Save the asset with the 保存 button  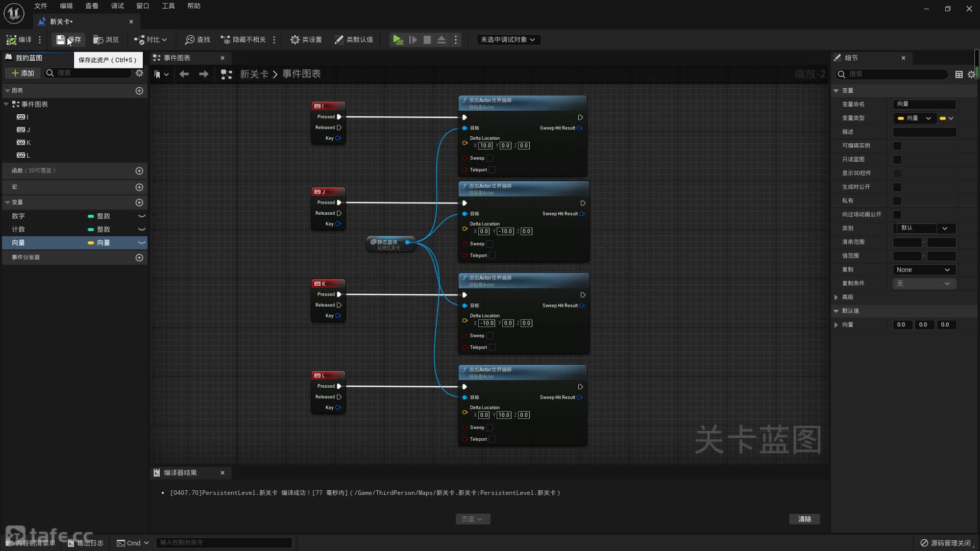pos(68,40)
